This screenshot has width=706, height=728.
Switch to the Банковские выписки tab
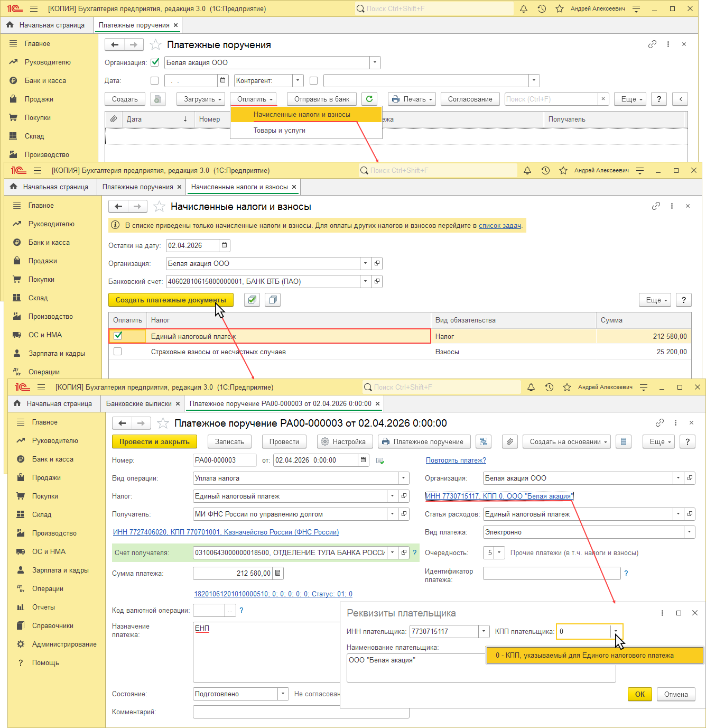pos(138,403)
